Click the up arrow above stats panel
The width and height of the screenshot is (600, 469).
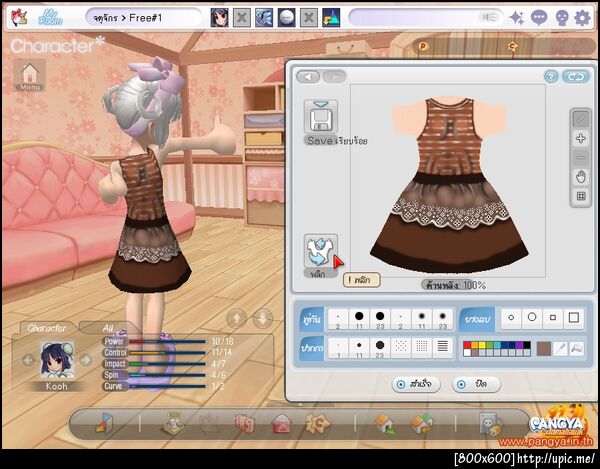point(236,318)
